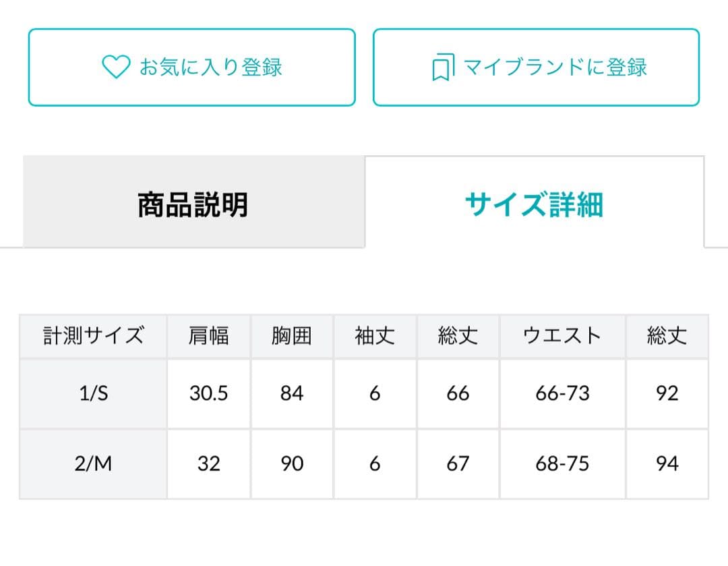Viewport: 728px width, 566px height.
Task: Click the 肩幅 column header
Action: [209, 336]
